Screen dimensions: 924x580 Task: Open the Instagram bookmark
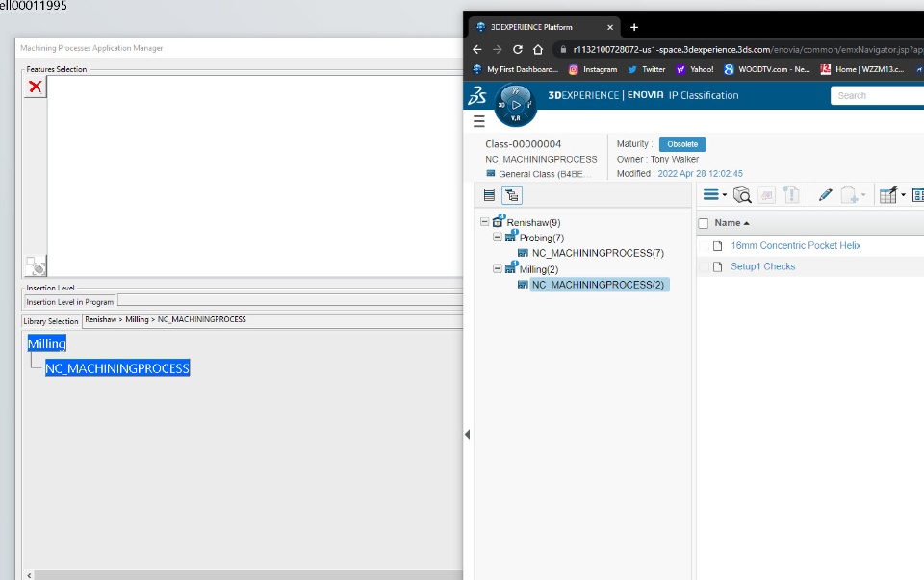click(x=593, y=69)
